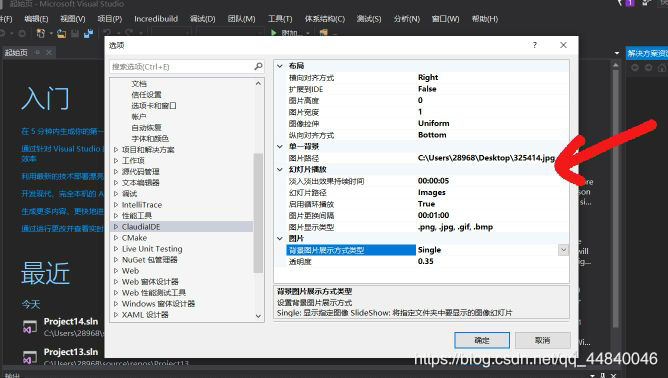The image size is (668, 378).
Task: Click the 在 5 分钟内生成 start page link
Action: [x=62, y=131]
